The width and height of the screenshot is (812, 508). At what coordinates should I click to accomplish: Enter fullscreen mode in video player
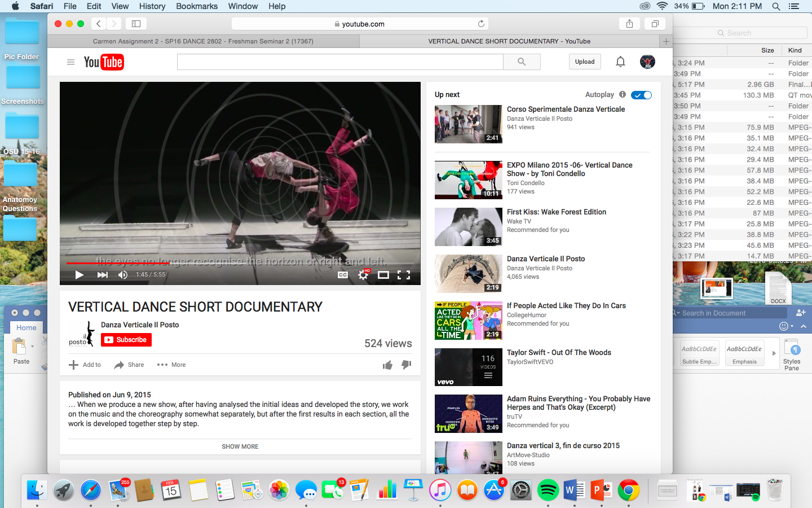404,275
